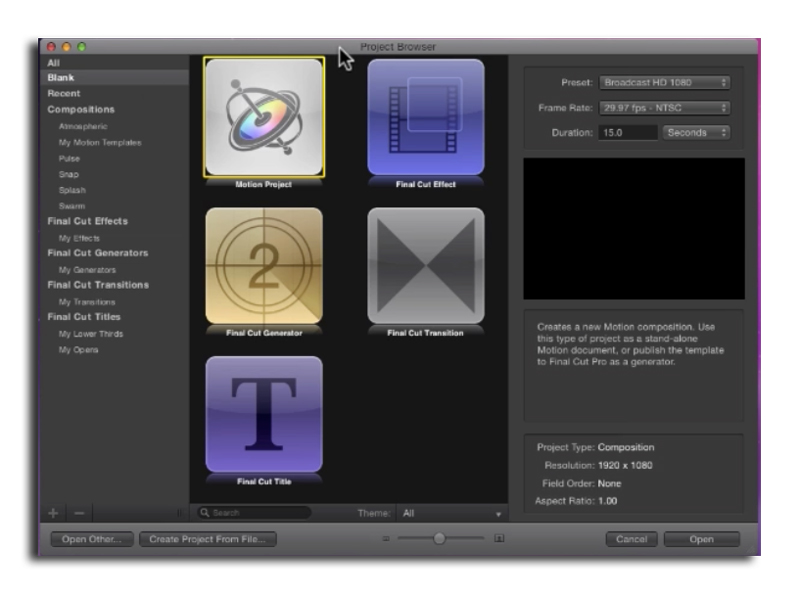This screenshot has width=800, height=595.
Task: Select Final Cut Transitions in sidebar
Action: coord(98,285)
